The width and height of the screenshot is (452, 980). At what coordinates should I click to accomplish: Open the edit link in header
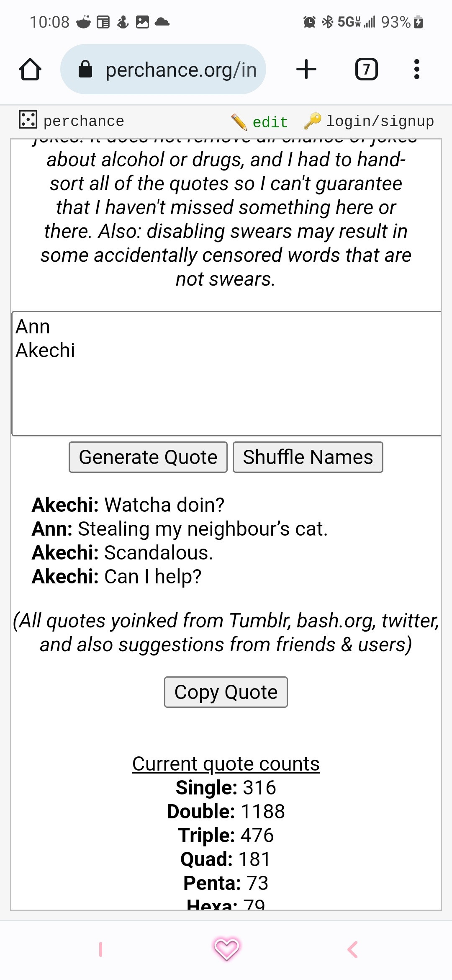point(270,122)
